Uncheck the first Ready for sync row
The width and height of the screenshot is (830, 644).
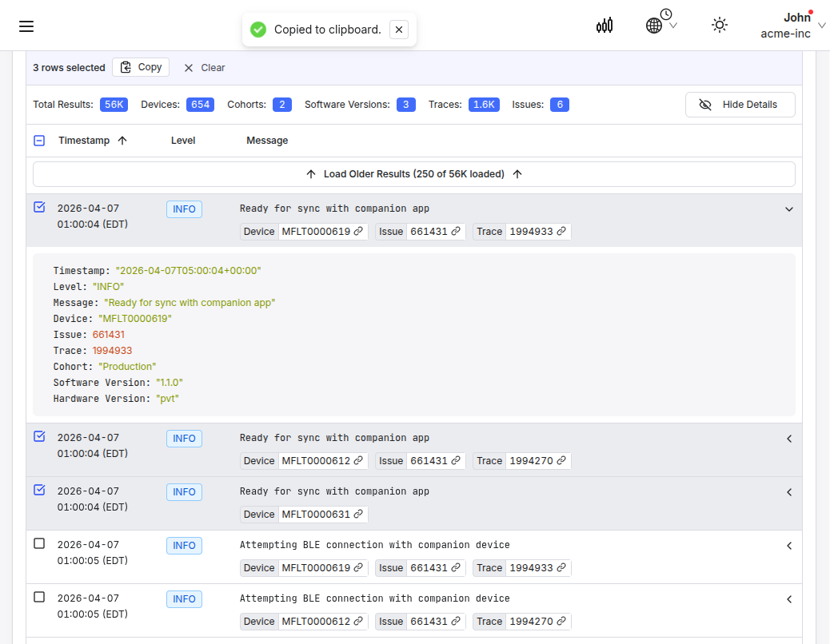click(39, 208)
